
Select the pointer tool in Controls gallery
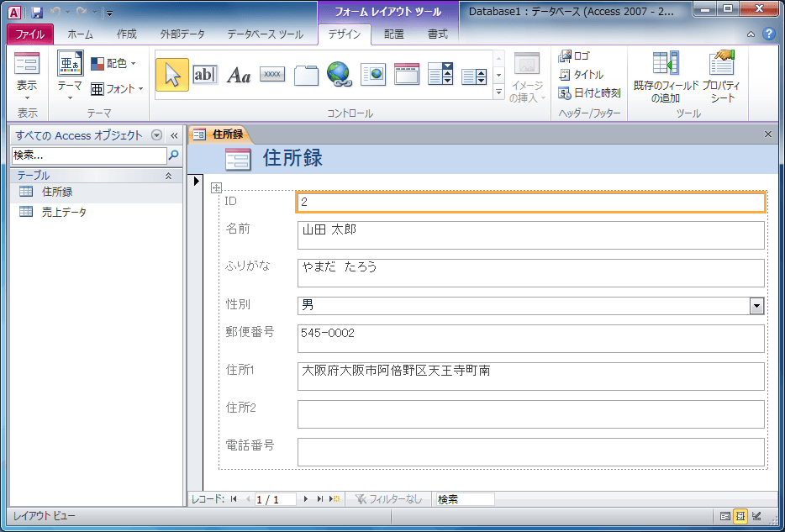(172, 75)
